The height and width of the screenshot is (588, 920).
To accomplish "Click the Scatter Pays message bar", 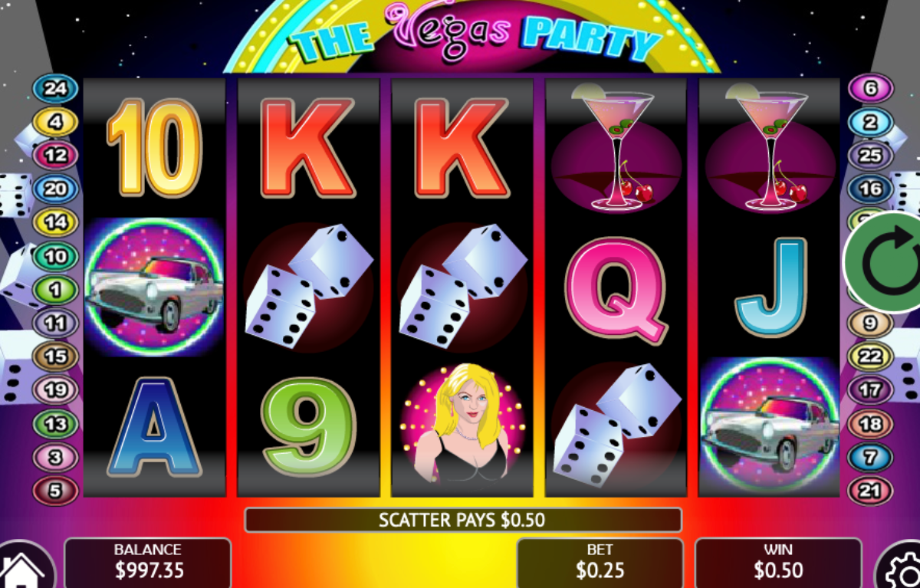I will pos(463,520).
